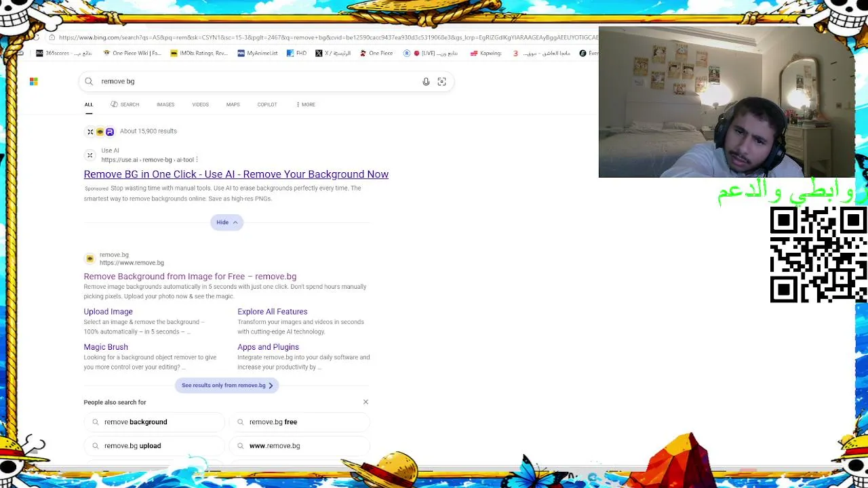Open the sponsored Remove BG in One Click link
The height and width of the screenshot is (488, 868).
pyautogui.click(x=236, y=174)
